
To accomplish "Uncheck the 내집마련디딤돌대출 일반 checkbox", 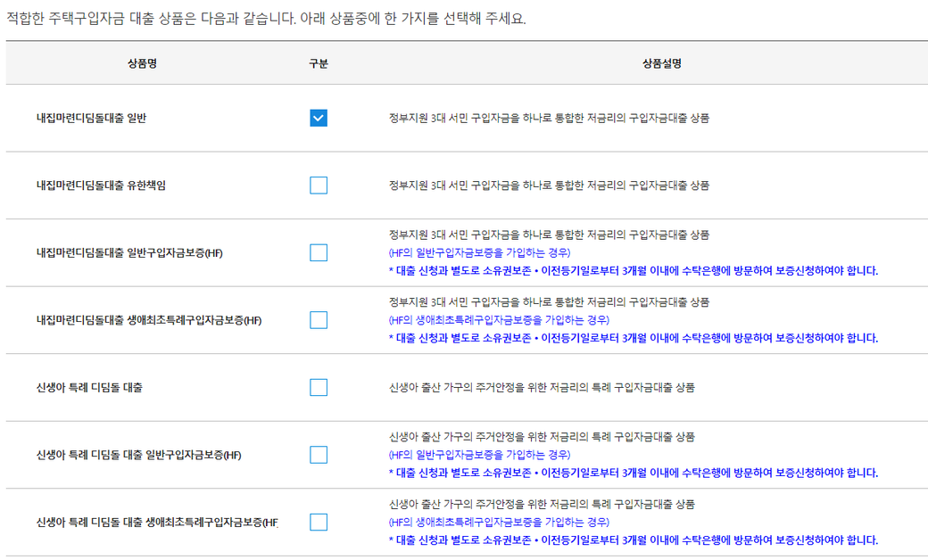I will coord(319,118).
